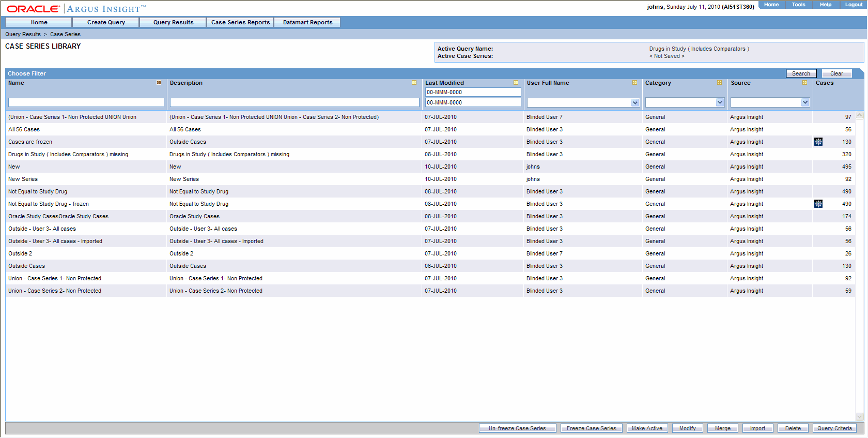Click the Name column header label

point(16,83)
